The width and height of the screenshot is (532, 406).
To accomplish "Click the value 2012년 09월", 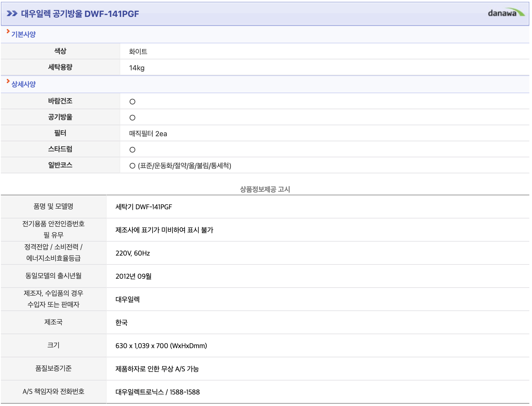I will click(134, 276).
